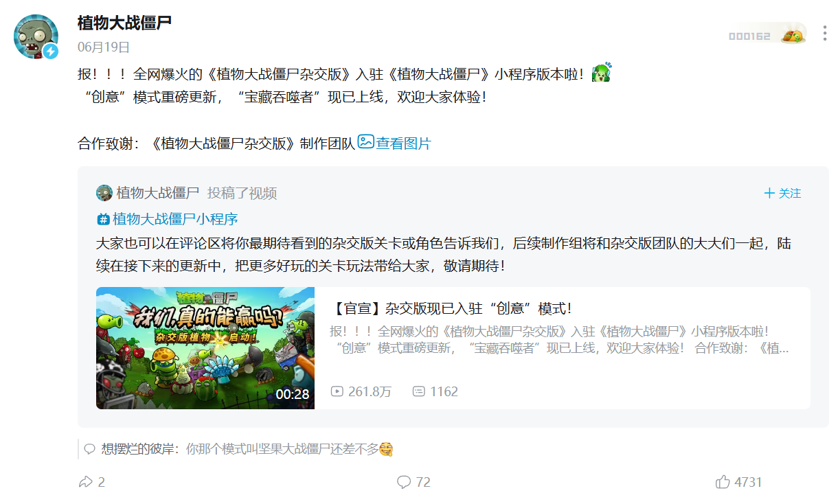Click the taco decoration badge 000162
Viewport: 840px width, 504px height.
[x=767, y=34]
